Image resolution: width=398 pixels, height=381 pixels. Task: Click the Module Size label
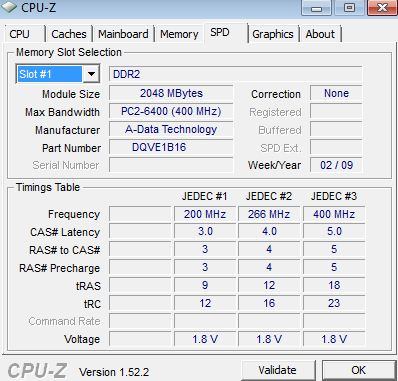click(71, 94)
